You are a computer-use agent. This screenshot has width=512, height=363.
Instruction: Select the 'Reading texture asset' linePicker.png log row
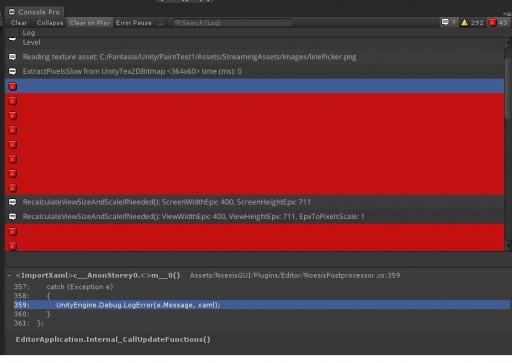(x=254, y=57)
